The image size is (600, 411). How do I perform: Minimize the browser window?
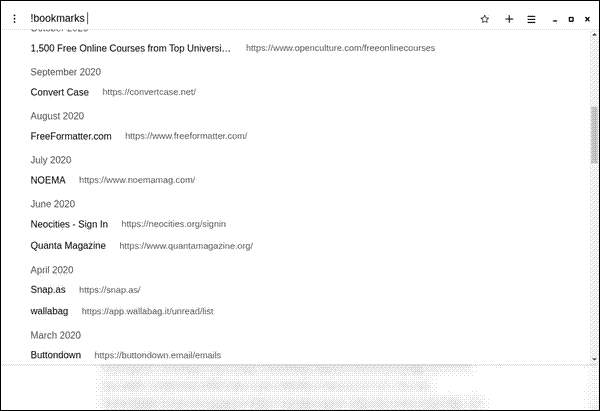coord(555,20)
